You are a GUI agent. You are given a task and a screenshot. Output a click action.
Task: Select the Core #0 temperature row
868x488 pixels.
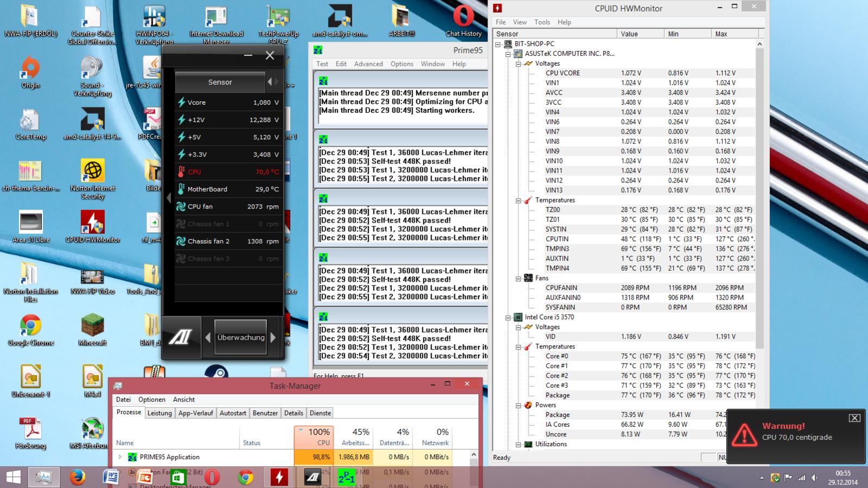coord(650,357)
